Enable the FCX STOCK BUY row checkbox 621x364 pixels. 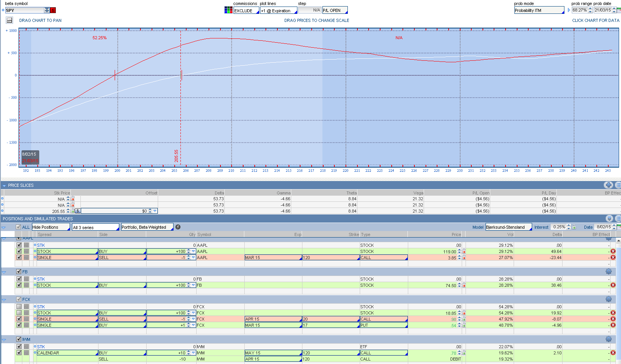pos(19,313)
